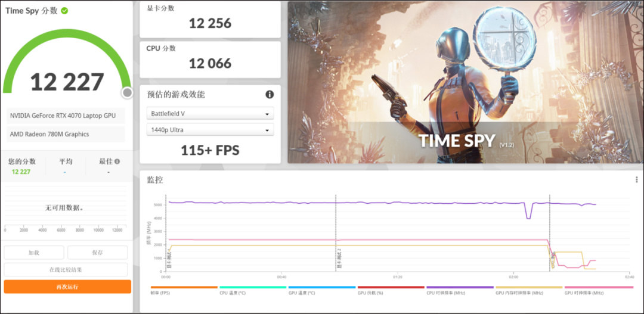
Task: Click the 您的分数 label
Action: click(22, 161)
